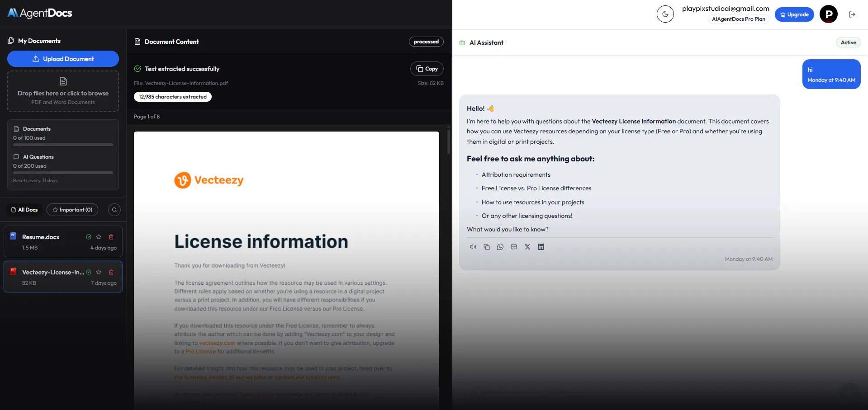Click the Document Content icon
This screenshot has height=410, width=868.
pyautogui.click(x=138, y=42)
